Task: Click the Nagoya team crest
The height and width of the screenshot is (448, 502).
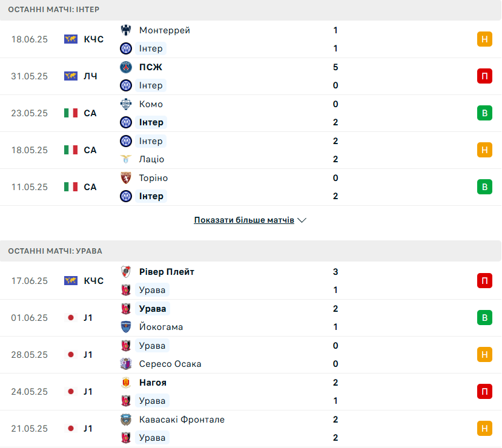Action: 126,383
